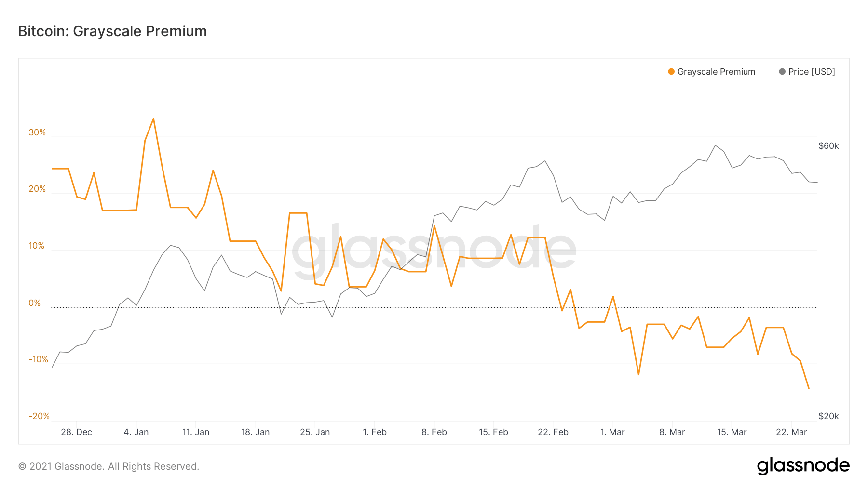Click the 28. Dec date axis label
The image size is (868, 488).
76,432
